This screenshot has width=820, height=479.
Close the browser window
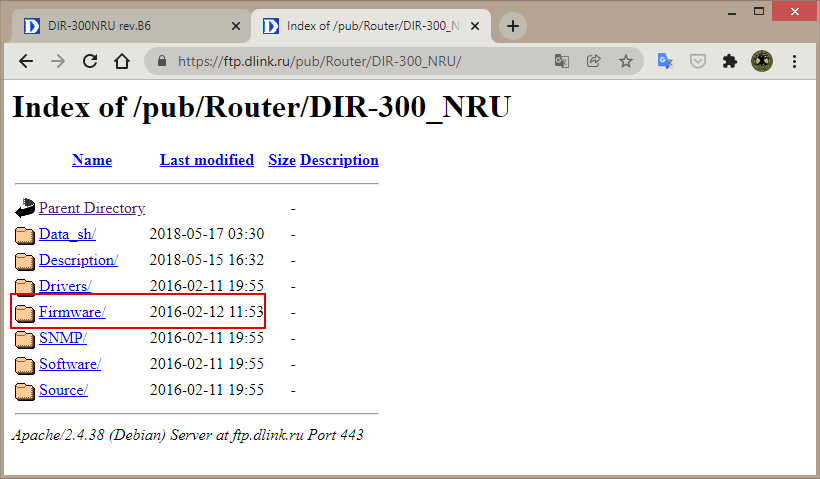pos(795,12)
